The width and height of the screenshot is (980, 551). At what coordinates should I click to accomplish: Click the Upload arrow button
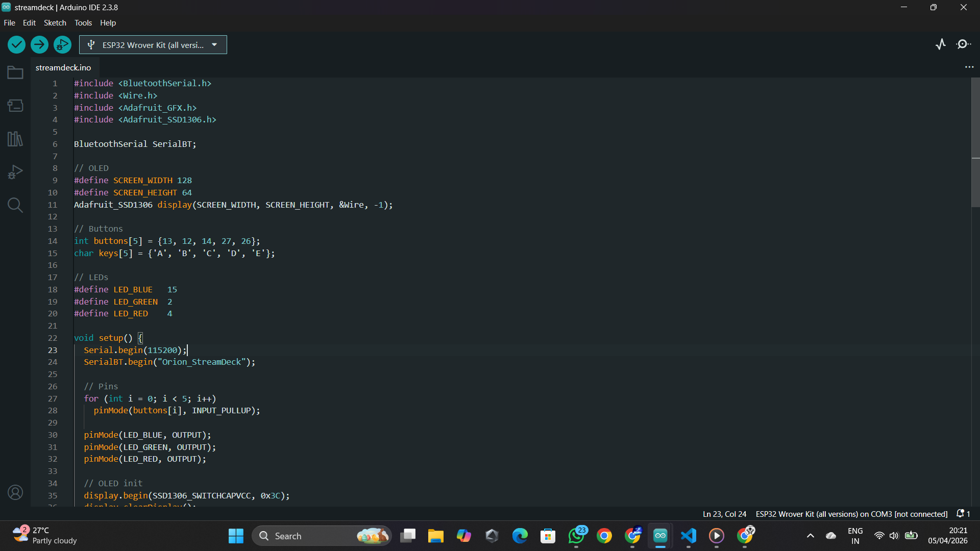point(39,45)
